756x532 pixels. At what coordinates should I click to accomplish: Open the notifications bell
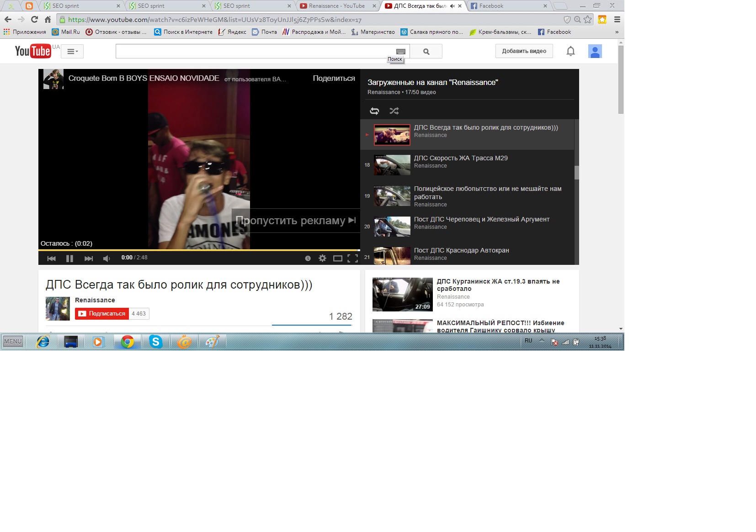(570, 51)
